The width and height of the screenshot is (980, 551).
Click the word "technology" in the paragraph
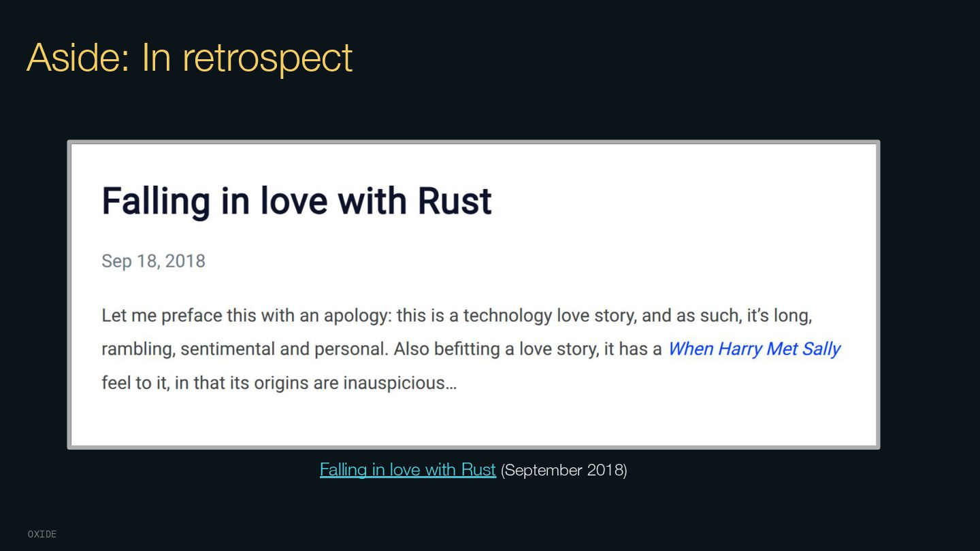tap(508, 316)
